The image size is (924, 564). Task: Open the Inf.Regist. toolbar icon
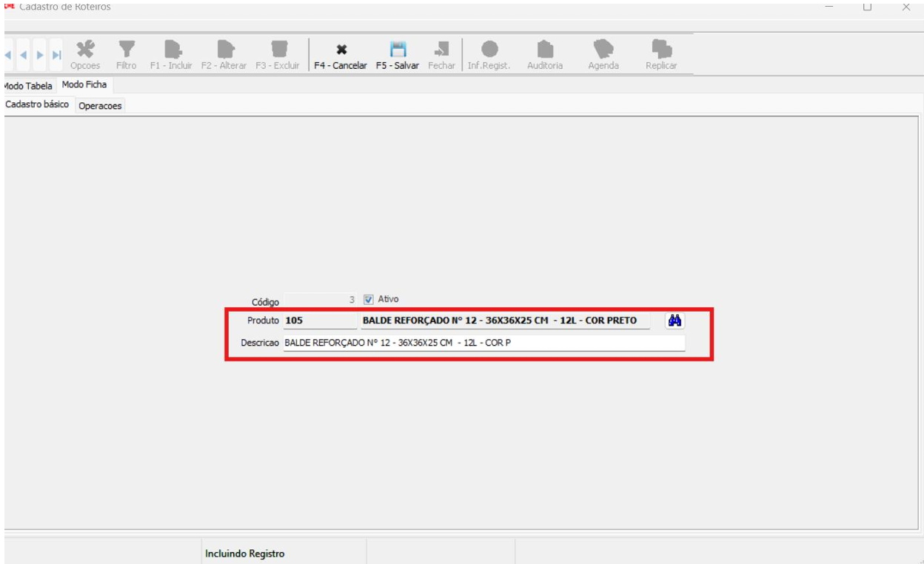489,50
